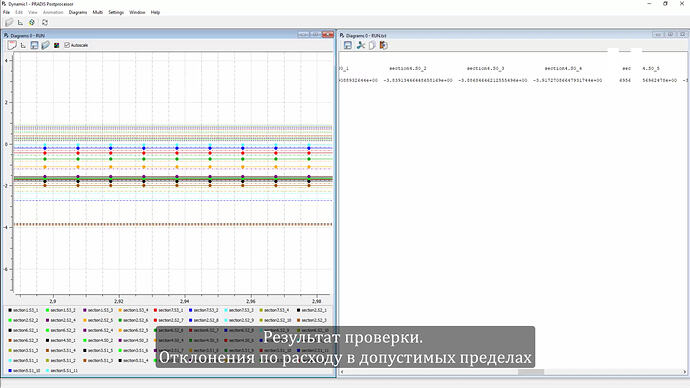
Task: Select legend entry section5.51_2
Action: (62, 361)
